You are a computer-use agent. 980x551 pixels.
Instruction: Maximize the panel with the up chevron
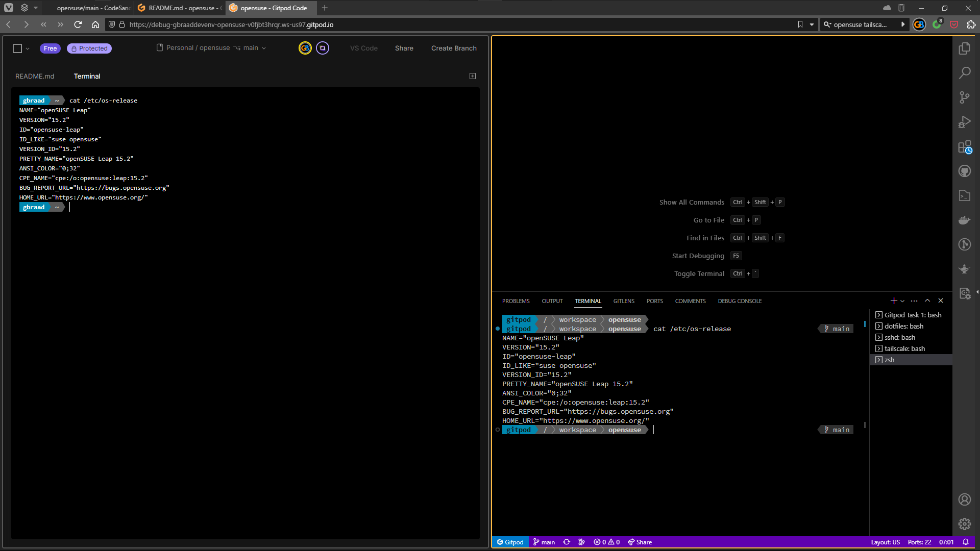point(927,301)
